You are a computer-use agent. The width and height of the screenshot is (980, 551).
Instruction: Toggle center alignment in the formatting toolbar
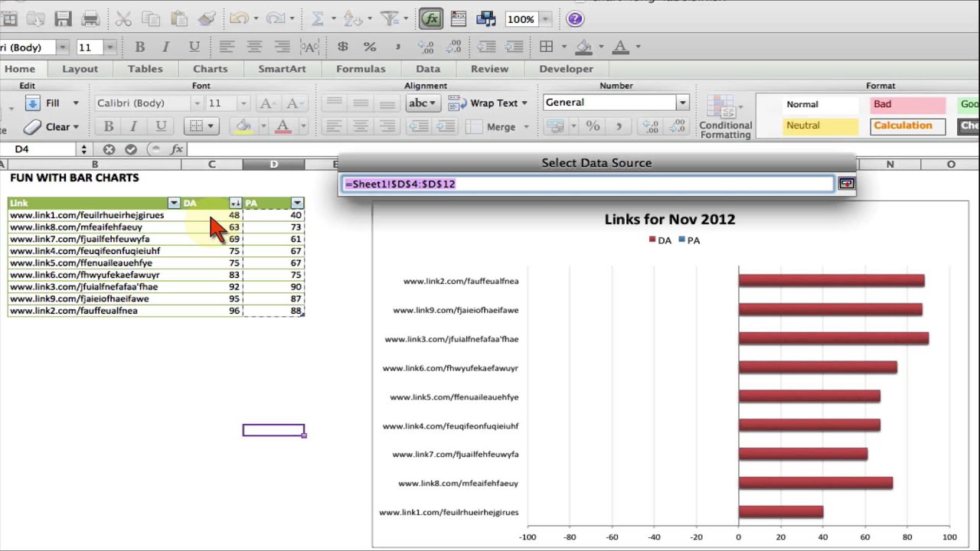[253, 47]
